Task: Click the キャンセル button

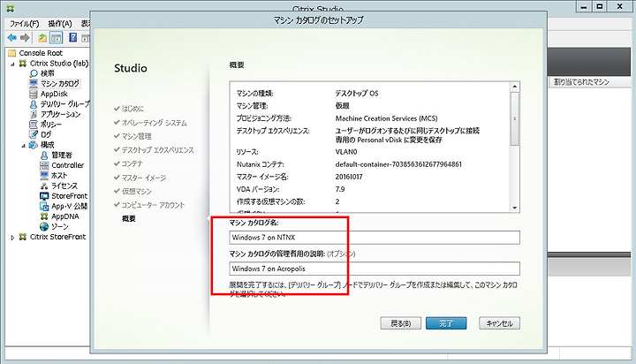Action: (x=499, y=323)
